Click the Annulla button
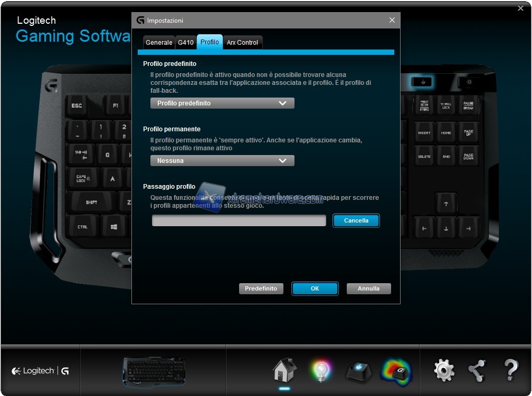Image resolution: width=532 pixels, height=396 pixels. (x=368, y=288)
